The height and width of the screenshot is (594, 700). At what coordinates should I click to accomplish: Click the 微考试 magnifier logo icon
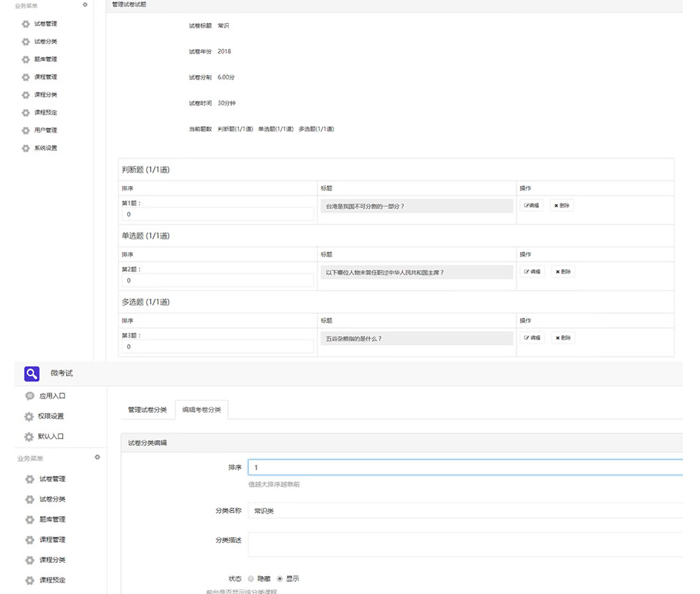point(31,373)
